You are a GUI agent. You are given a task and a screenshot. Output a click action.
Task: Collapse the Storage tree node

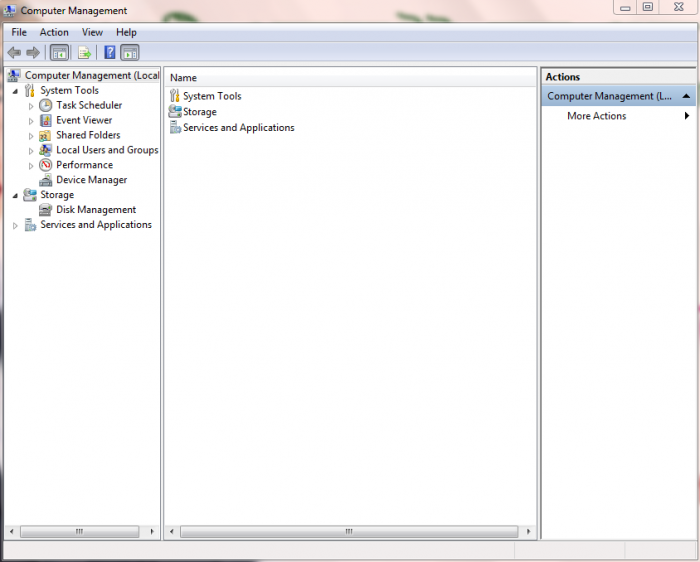click(x=16, y=196)
